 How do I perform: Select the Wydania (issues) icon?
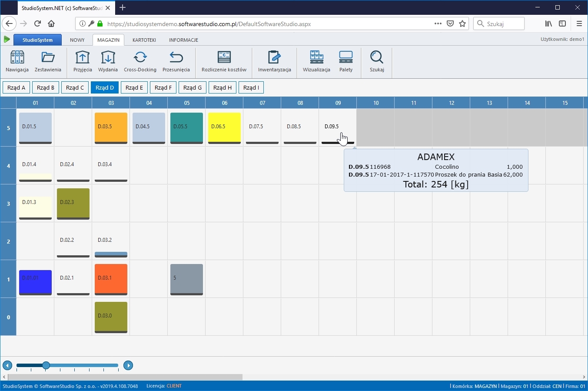tap(108, 62)
